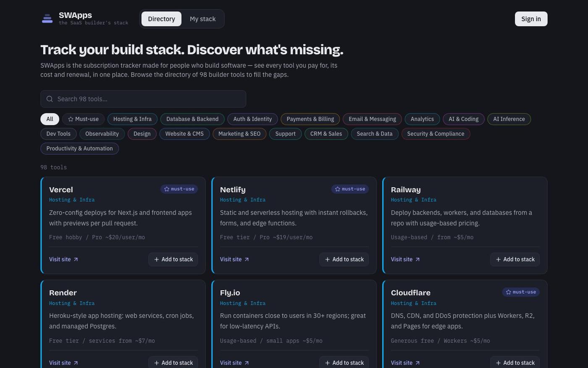Click the star icon in Must-use filter
The image size is (588, 368).
[71, 119]
